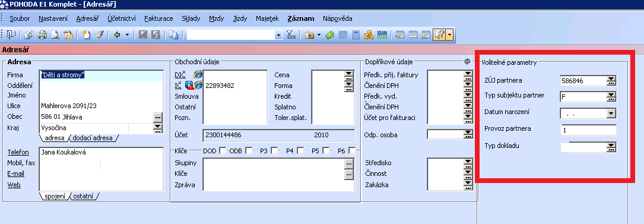Click the Ulice field Mahlerova 2091/23

tap(102, 106)
